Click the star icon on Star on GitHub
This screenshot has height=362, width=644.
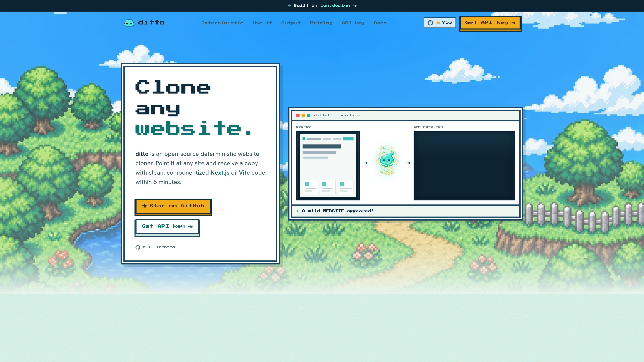(x=145, y=206)
